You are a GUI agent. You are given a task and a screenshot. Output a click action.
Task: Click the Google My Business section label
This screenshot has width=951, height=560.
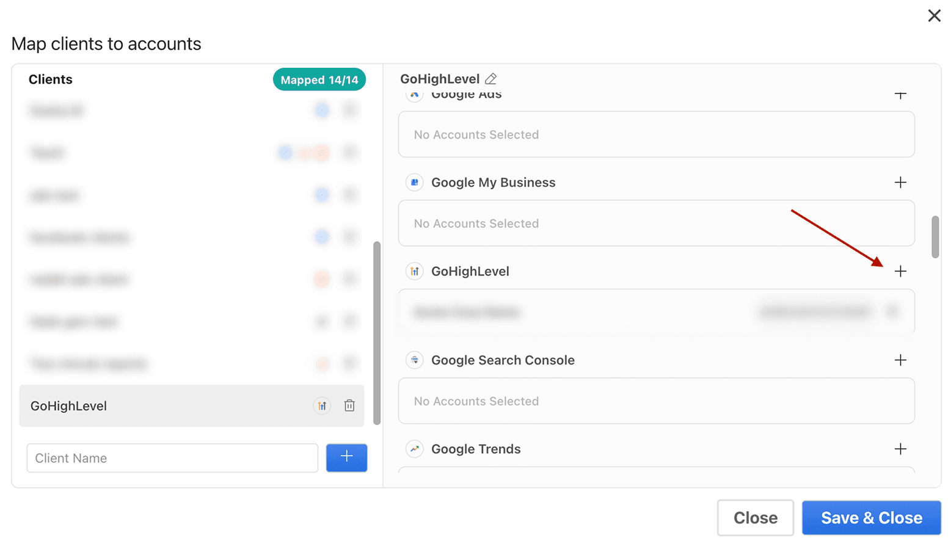(494, 183)
